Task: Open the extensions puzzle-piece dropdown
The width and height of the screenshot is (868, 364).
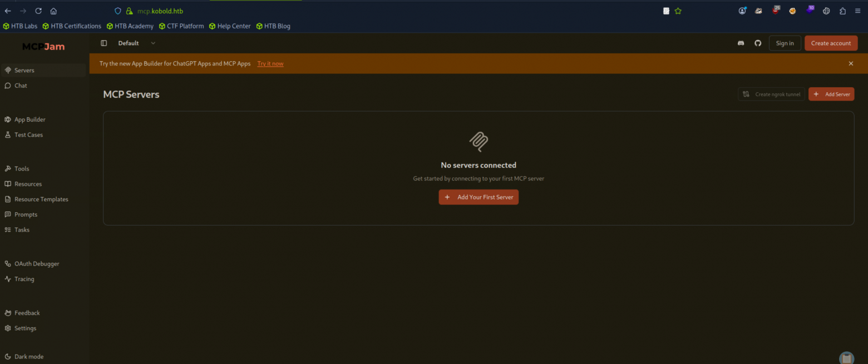Action: (842, 11)
